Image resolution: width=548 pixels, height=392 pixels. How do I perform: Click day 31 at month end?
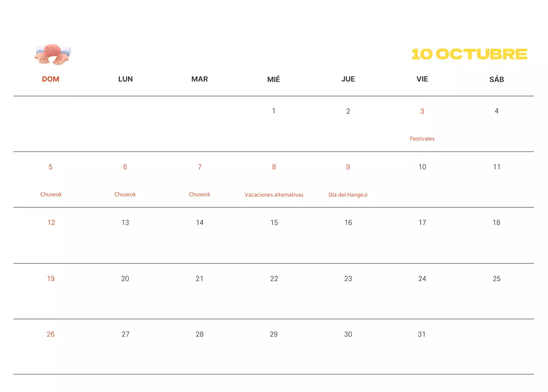pyautogui.click(x=422, y=334)
